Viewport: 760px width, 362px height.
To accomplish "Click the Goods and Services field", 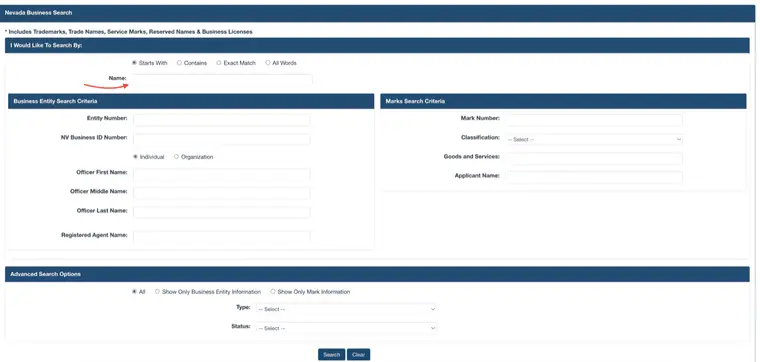I will [x=594, y=158].
